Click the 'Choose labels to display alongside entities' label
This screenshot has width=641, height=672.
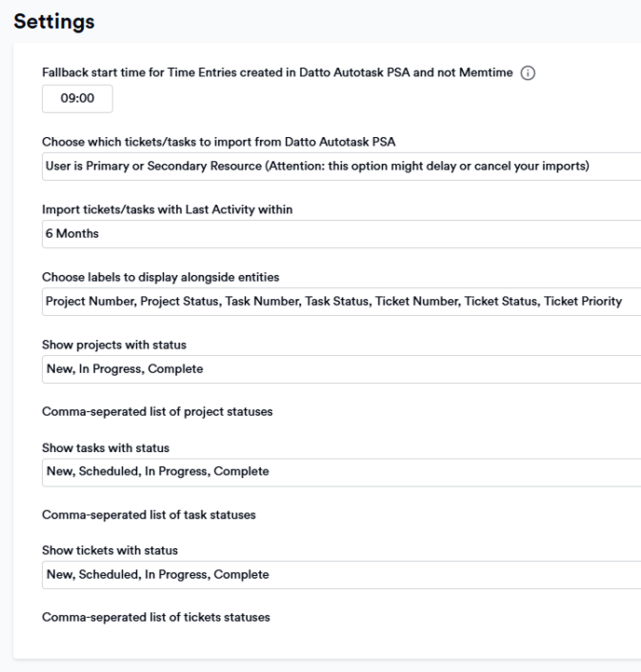click(x=160, y=278)
